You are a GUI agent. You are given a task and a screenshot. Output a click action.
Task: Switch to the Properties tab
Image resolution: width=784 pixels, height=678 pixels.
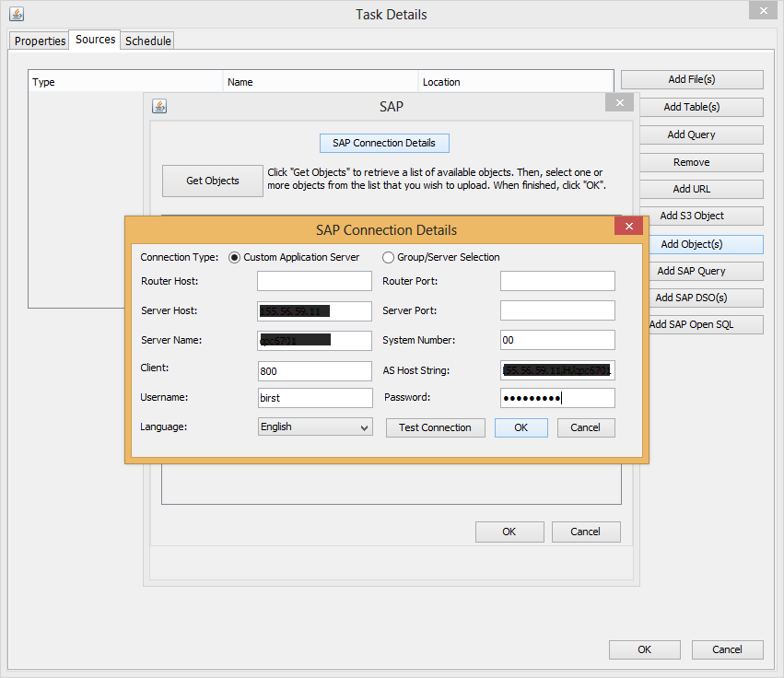(x=40, y=41)
